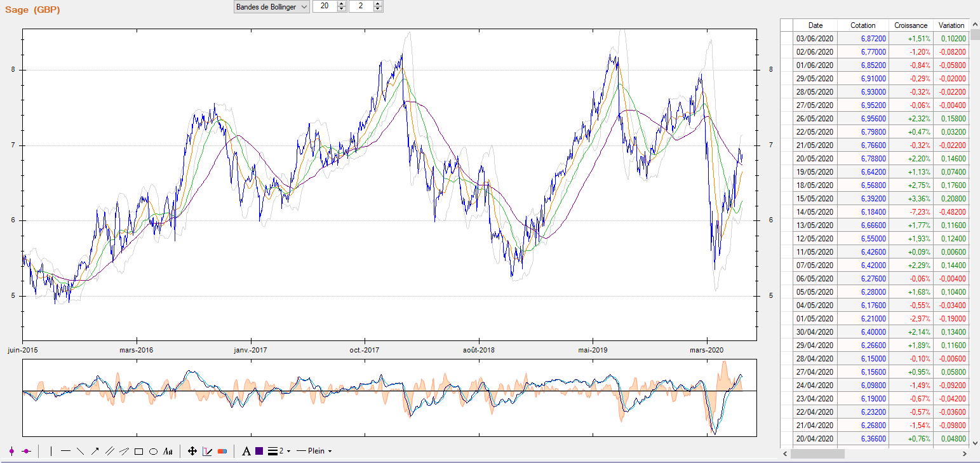Select the 14/05/2020 row in quote table
This screenshot has height=463, width=980.
tap(816, 212)
